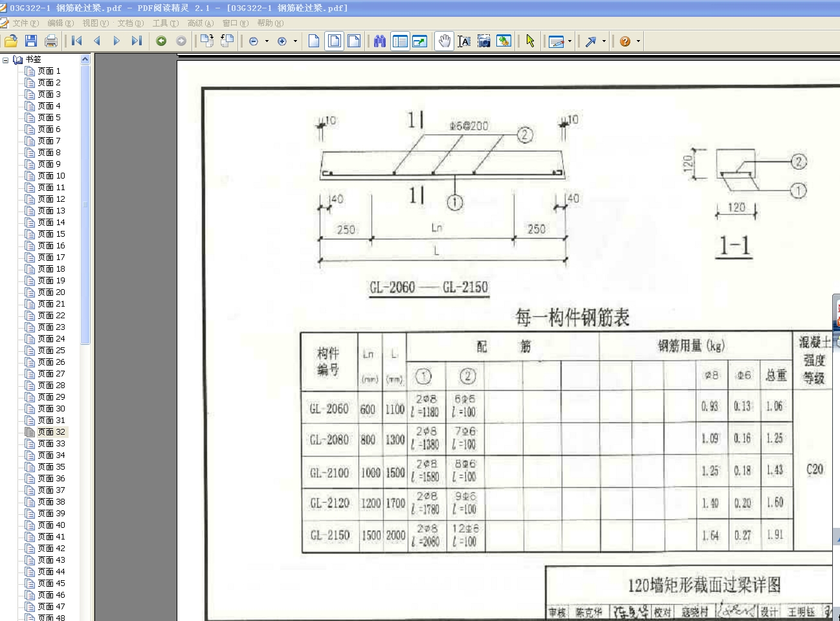Open the binoculars search tool
This screenshot has width=840, height=621.
pos(380,41)
